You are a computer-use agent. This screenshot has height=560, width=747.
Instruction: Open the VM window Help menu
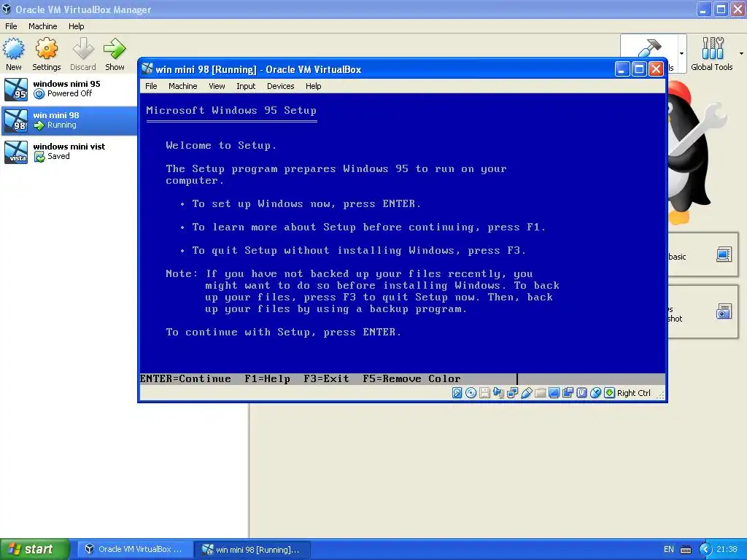coord(313,86)
